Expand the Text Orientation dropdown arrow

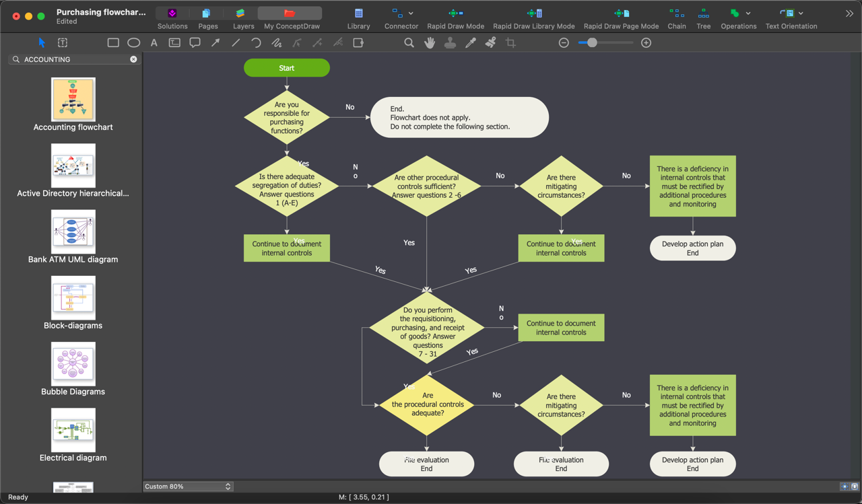[x=801, y=13]
